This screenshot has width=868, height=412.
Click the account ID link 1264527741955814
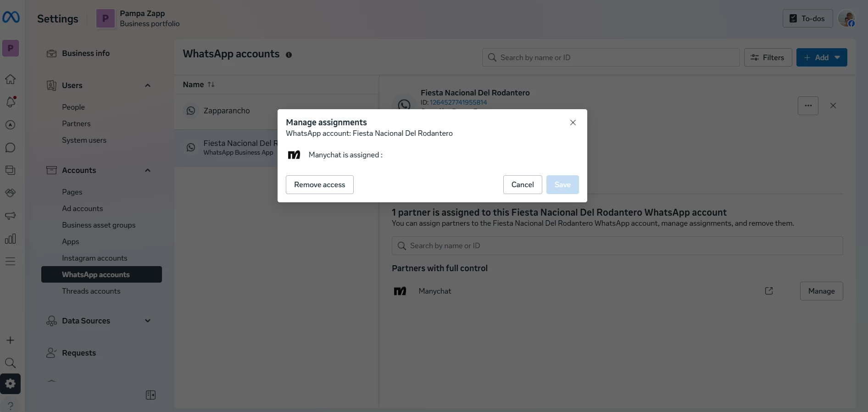pos(458,102)
